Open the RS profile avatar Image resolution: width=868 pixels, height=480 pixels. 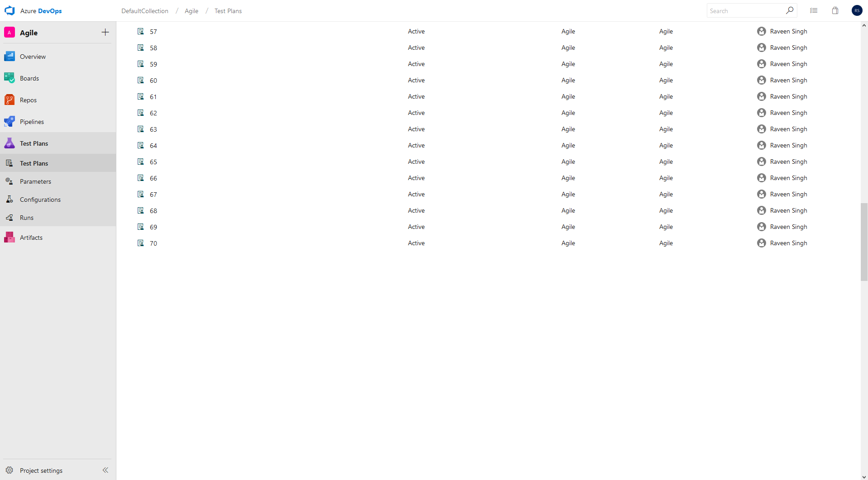856,10
